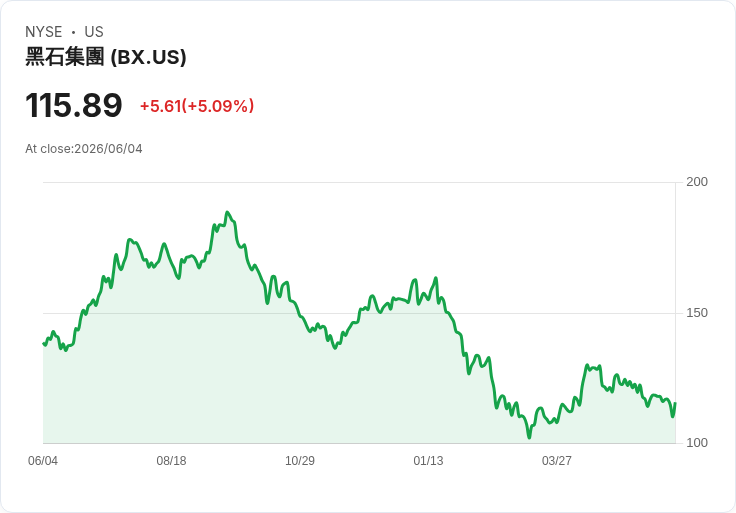This screenshot has width=736, height=513.
Task: Click the lowest trough of the price line
Action: click(529, 437)
